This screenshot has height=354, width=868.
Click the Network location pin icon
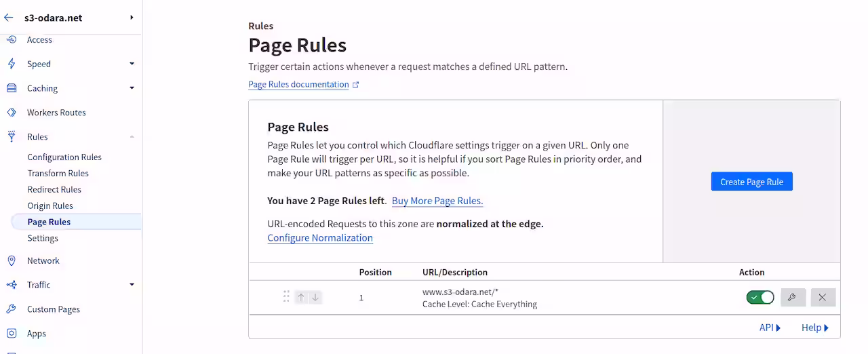(x=12, y=260)
